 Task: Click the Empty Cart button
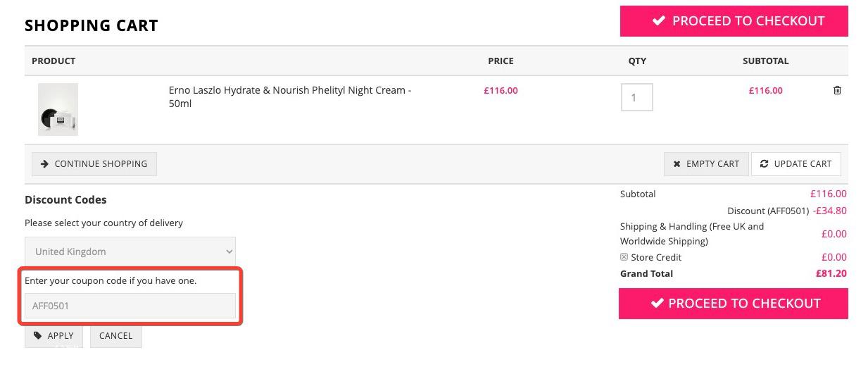pos(706,164)
